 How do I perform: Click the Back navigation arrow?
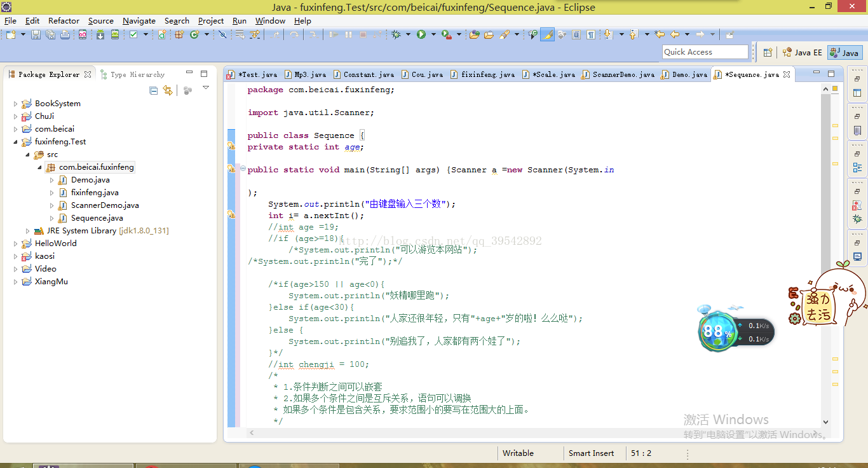(x=675, y=35)
